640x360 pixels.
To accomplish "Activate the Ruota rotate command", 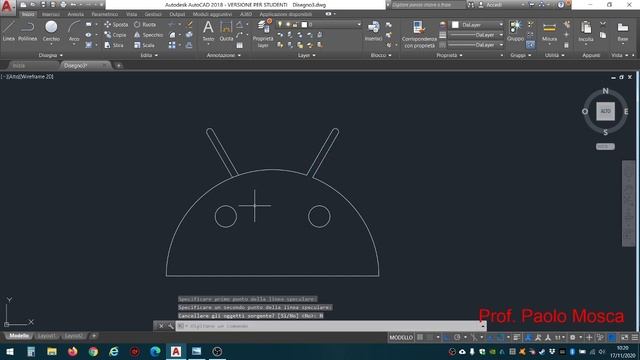I will pos(145,24).
